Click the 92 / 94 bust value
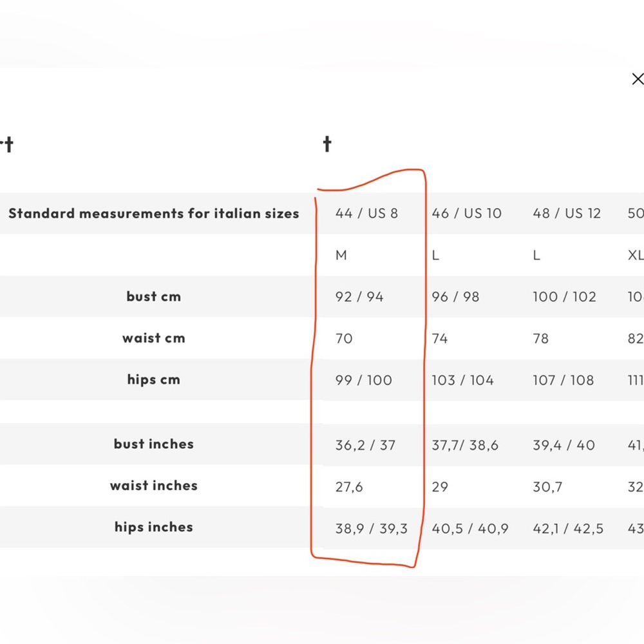This screenshot has height=644, width=644. pyautogui.click(x=359, y=297)
